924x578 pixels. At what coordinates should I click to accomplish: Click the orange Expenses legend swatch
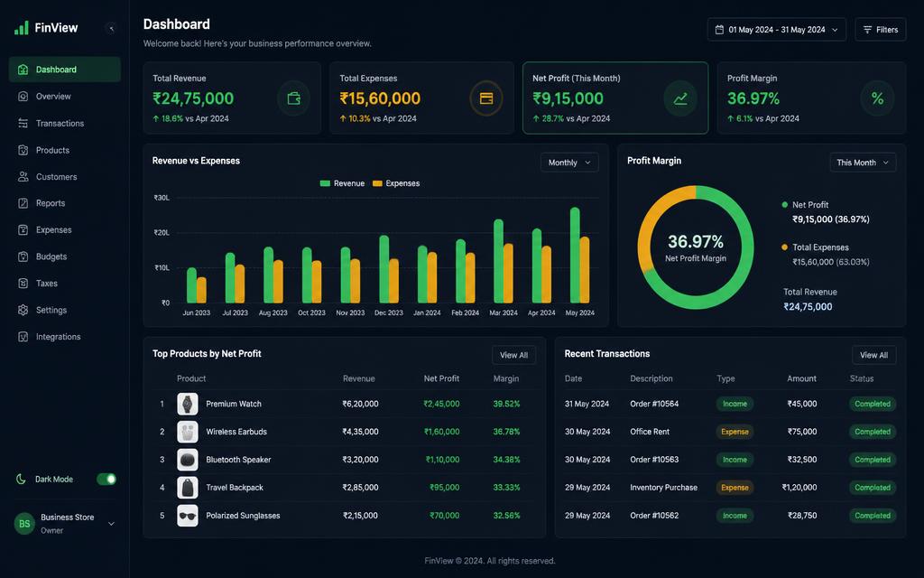point(377,183)
